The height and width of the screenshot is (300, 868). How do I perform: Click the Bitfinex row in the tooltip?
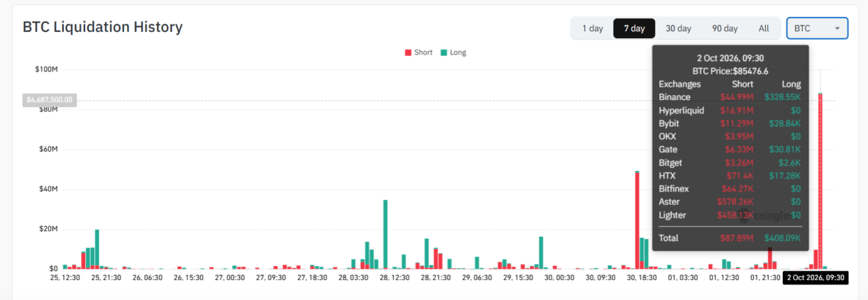click(x=730, y=189)
